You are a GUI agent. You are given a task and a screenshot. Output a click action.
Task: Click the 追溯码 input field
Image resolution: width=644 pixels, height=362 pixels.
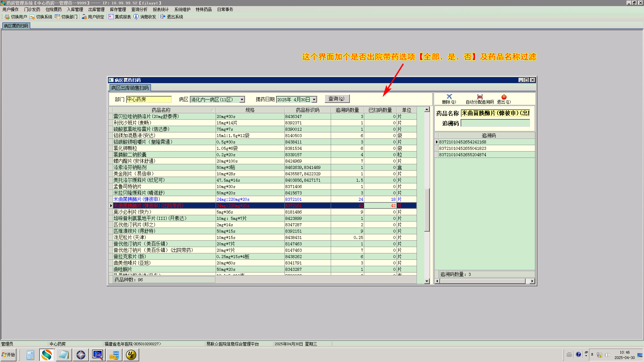coord(495,123)
